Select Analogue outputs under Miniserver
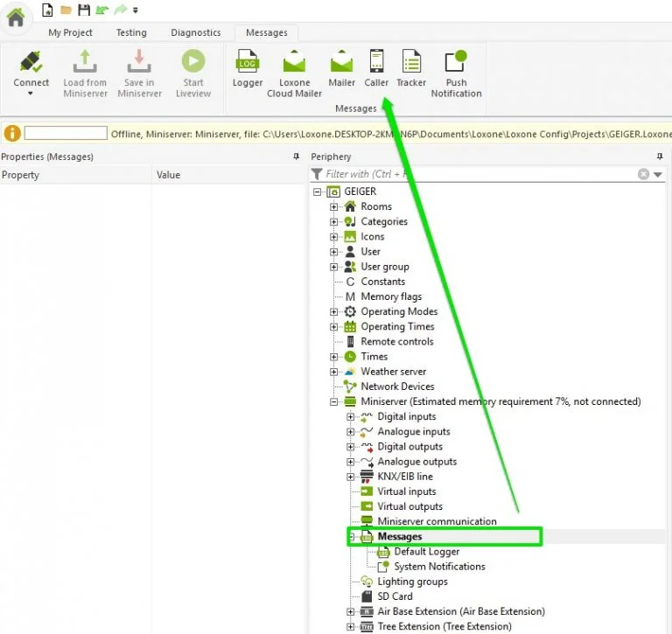The width and height of the screenshot is (672, 634). tap(417, 462)
